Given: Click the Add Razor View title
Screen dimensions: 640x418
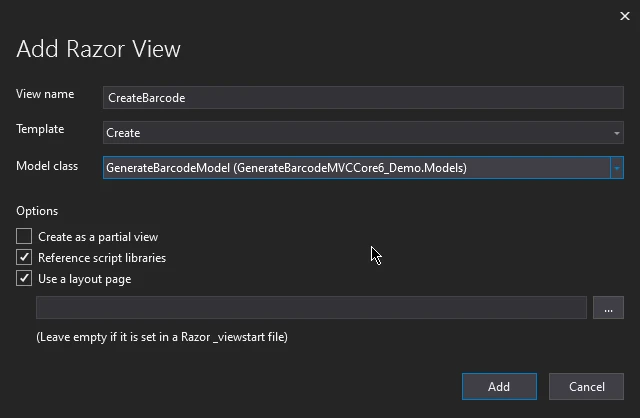Looking at the screenshot, I should pyautogui.click(x=98, y=49).
